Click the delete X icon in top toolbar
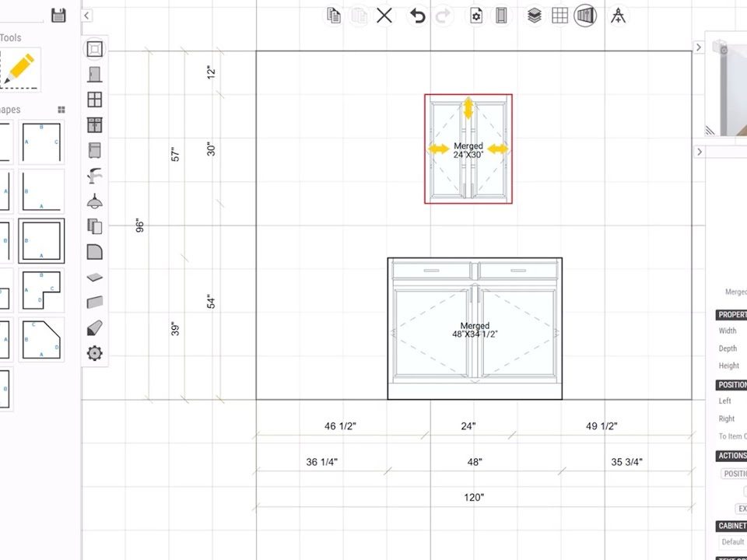The width and height of the screenshot is (747, 560). [384, 16]
